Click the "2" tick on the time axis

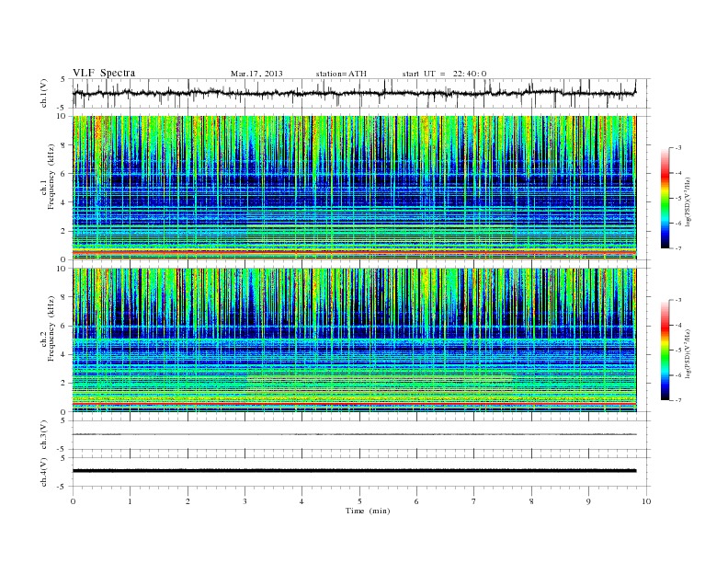pyautogui.click(x=188, y=501)
